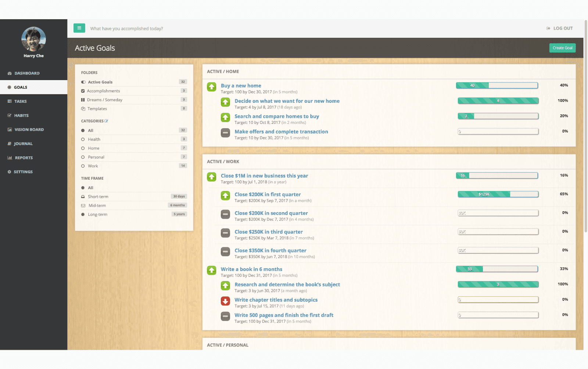Viewport: 588px width, 369px height.
Task: Go to the Settings section
Action: pos(23,171)
